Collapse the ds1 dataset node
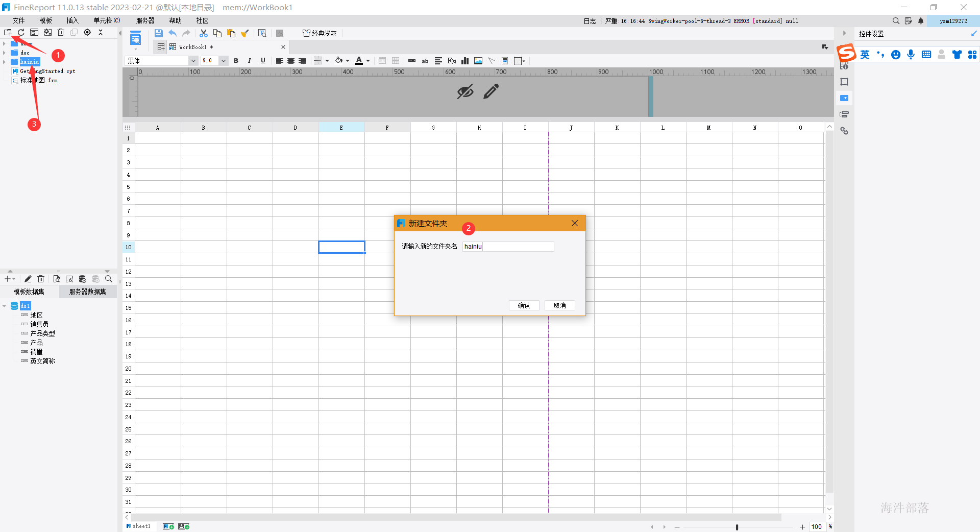 tap(4, 306)
